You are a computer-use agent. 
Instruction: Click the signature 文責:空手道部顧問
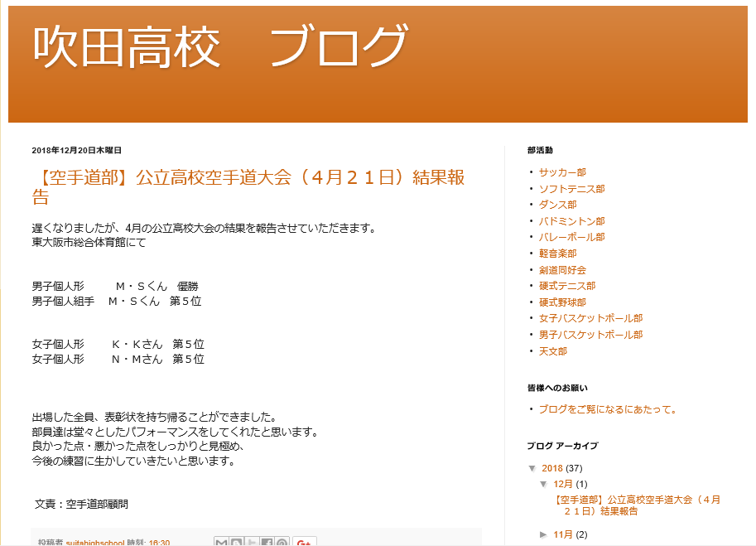(81, 505)
